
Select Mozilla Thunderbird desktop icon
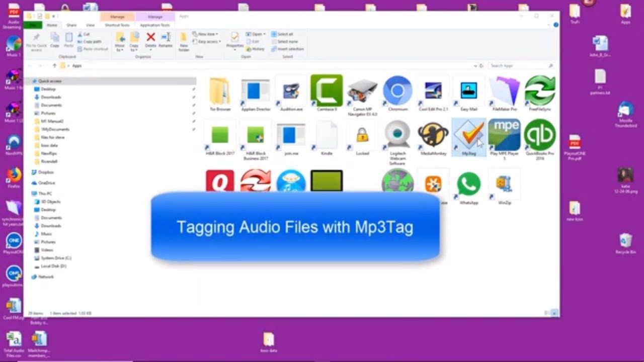click(x=625, y=115)
